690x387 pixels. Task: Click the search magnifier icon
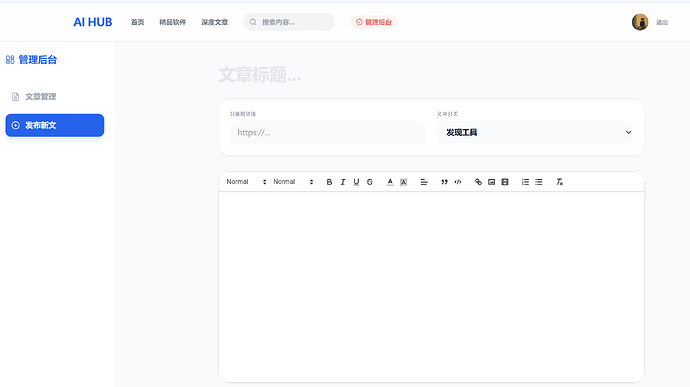point(253,22)
